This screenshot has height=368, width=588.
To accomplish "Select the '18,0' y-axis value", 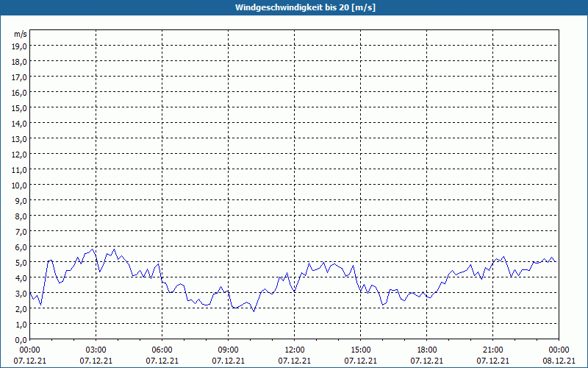I will click(19, 62).
